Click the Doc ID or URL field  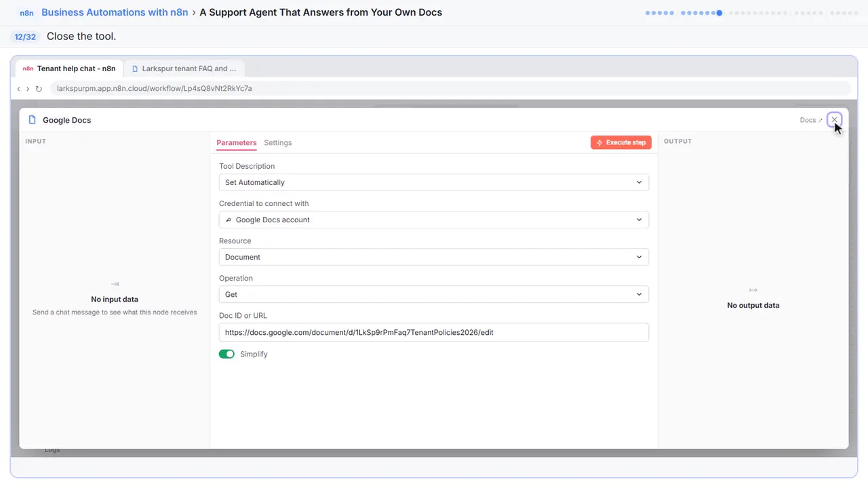click(x=434, y=332)
